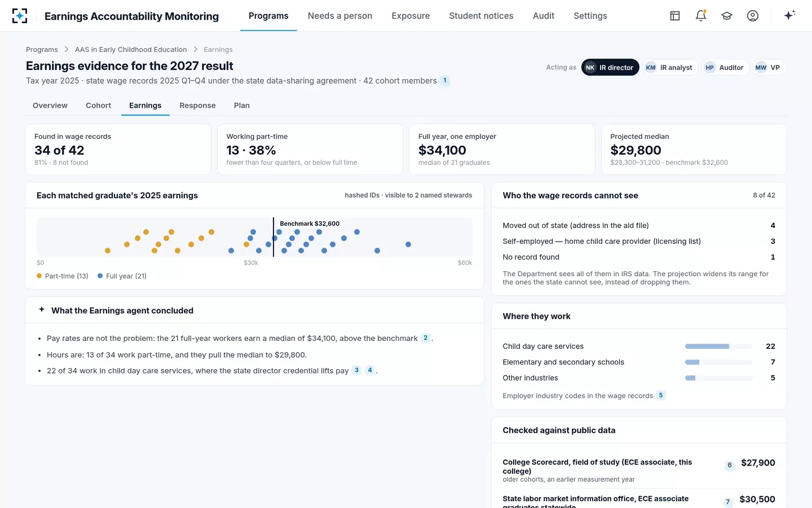
Task: Open the AI sparkle assistant
Action: [789, 15]
